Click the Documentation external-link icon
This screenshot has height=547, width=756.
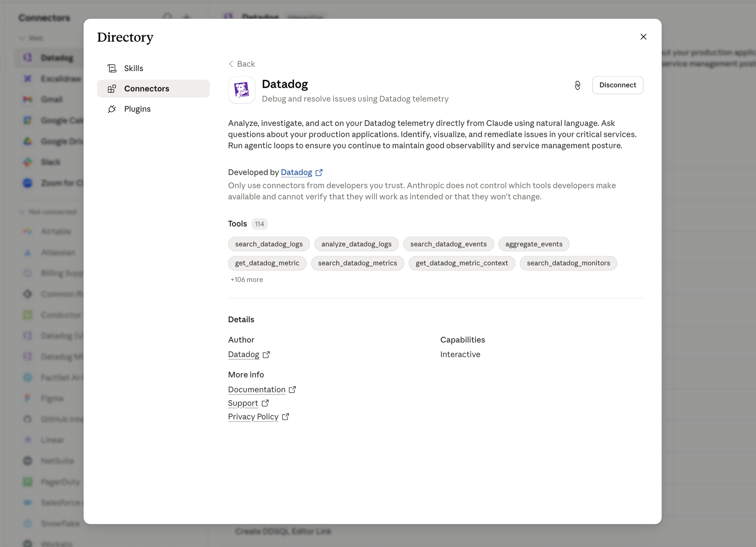292,390
